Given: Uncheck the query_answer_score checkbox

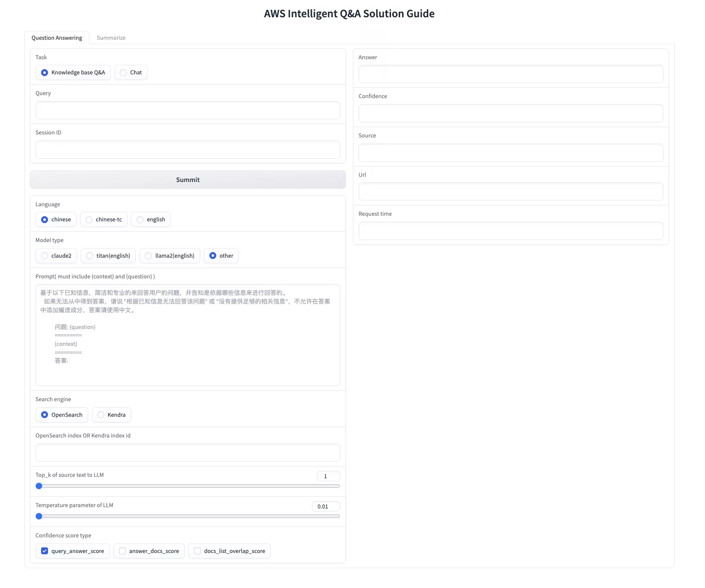Looking at the screenshot, I should click(45, 551).
